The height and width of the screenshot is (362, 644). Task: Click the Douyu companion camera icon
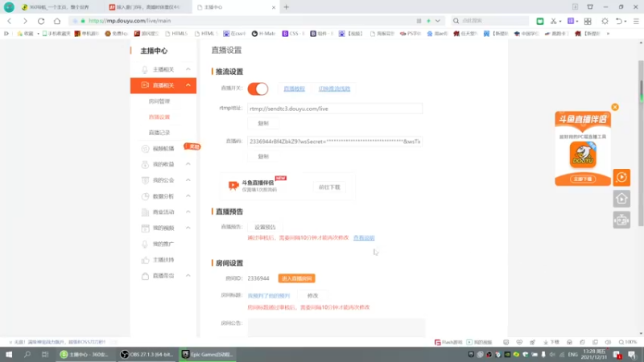pos(233,186)
